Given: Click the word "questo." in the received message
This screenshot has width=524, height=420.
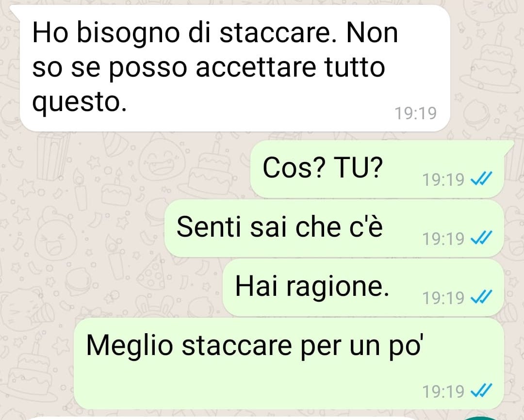Looking at the screenshot, I should [x=80, y=103].
